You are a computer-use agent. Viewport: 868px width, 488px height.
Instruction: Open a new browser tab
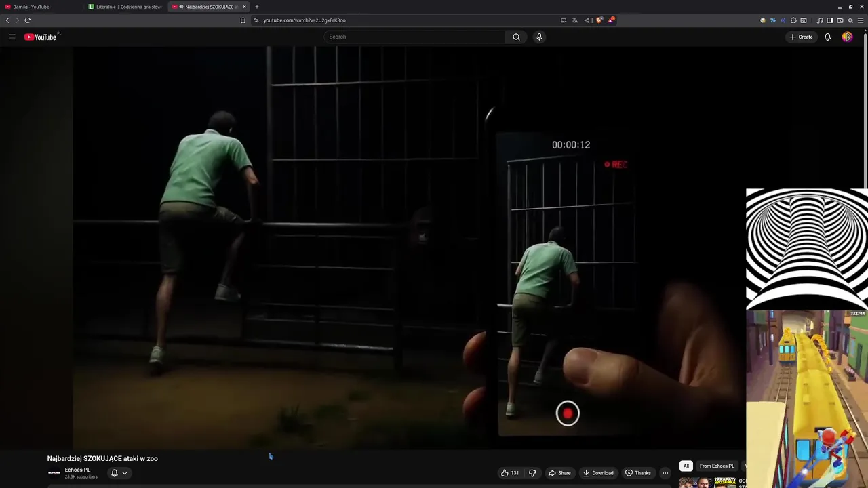(256, 7)
